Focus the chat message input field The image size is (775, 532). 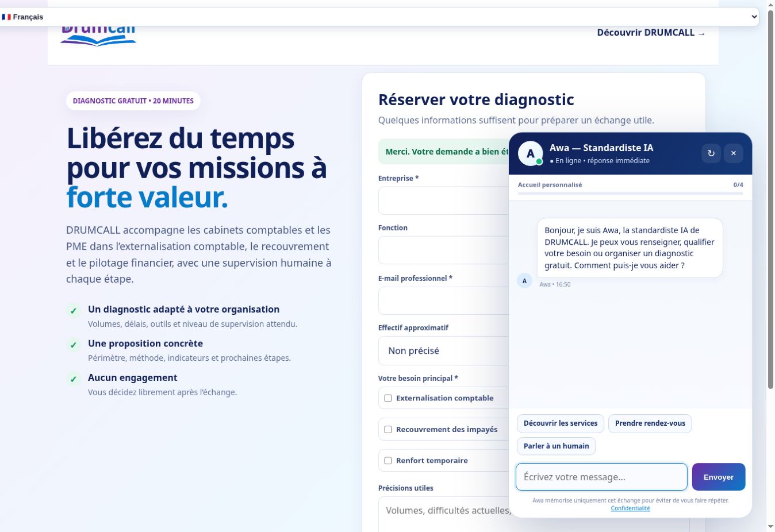[x=601, y=477]
